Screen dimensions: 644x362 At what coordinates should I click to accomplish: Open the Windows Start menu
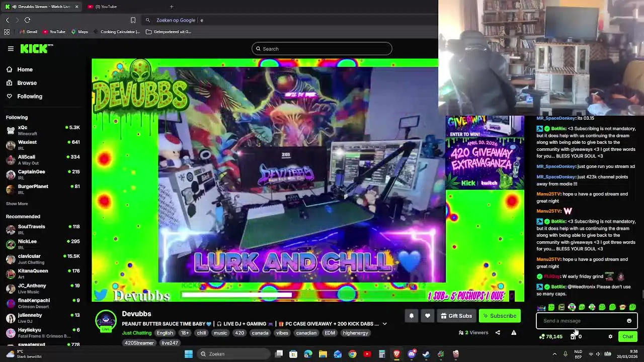pyautogui.click(x=189, y=354)
